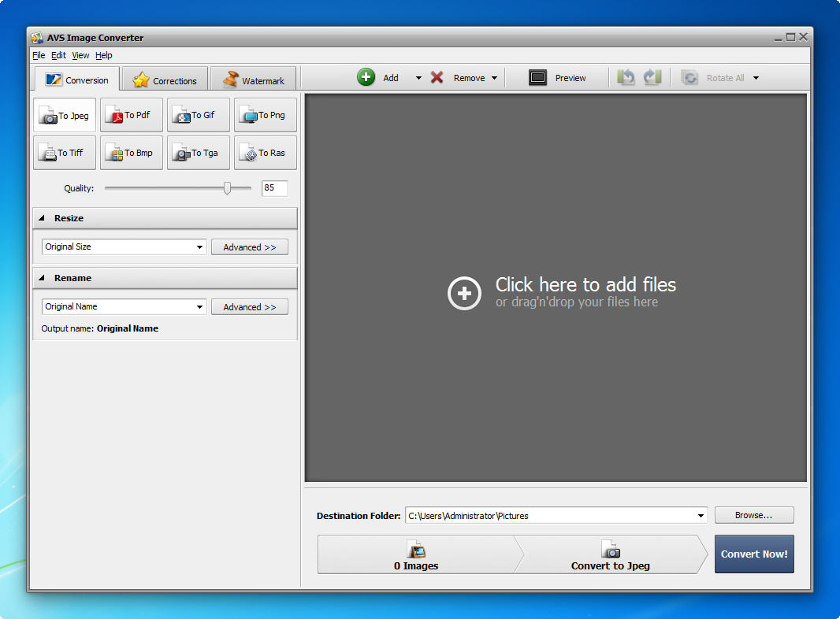Click the Quality slider handle
The width and height of the screenshot is (840, 619).
[x=227, y=188]
